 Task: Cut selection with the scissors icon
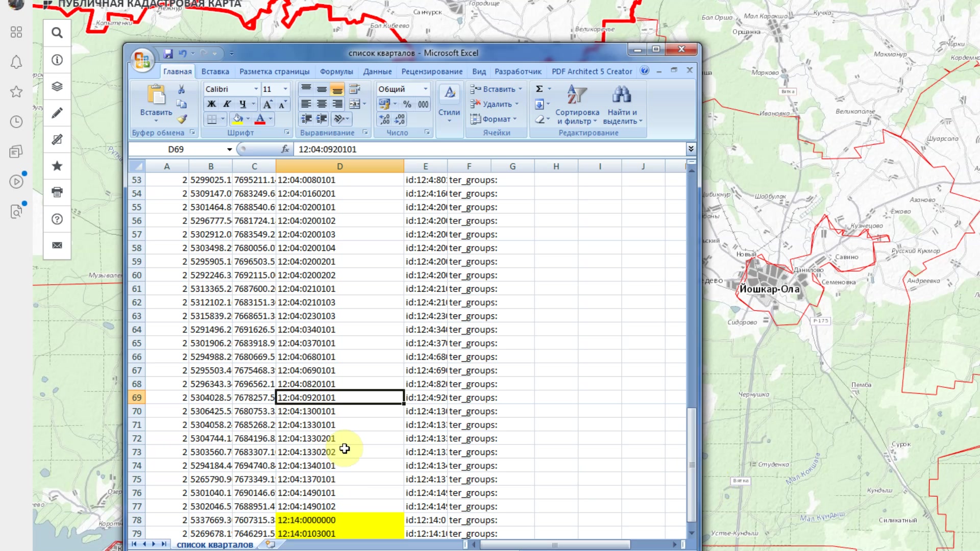(181, 89)
